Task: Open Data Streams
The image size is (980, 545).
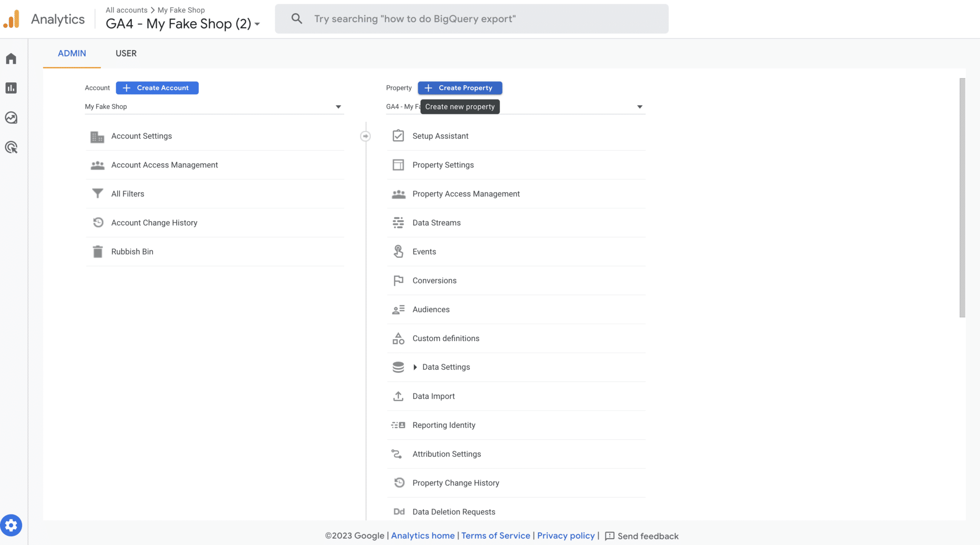Action: click(x=516, y=222)
